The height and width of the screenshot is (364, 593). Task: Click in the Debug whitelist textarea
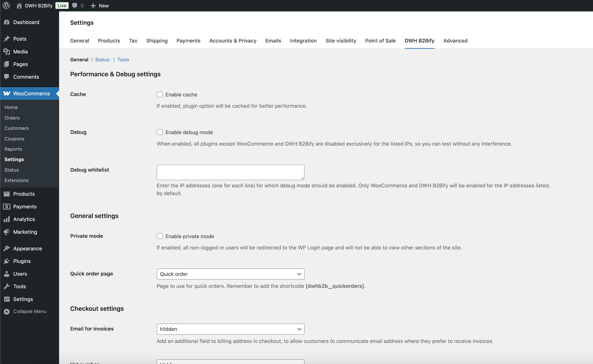click(x=230, y=172)
